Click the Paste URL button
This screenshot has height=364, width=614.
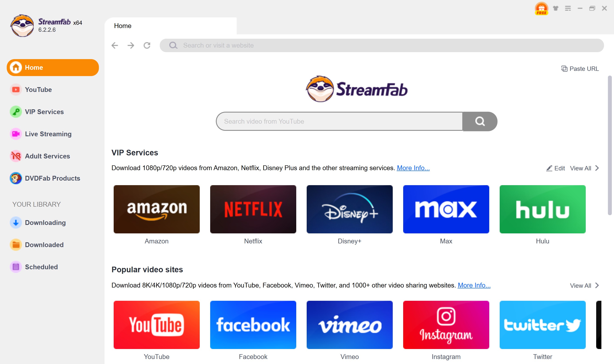[580, 69]
